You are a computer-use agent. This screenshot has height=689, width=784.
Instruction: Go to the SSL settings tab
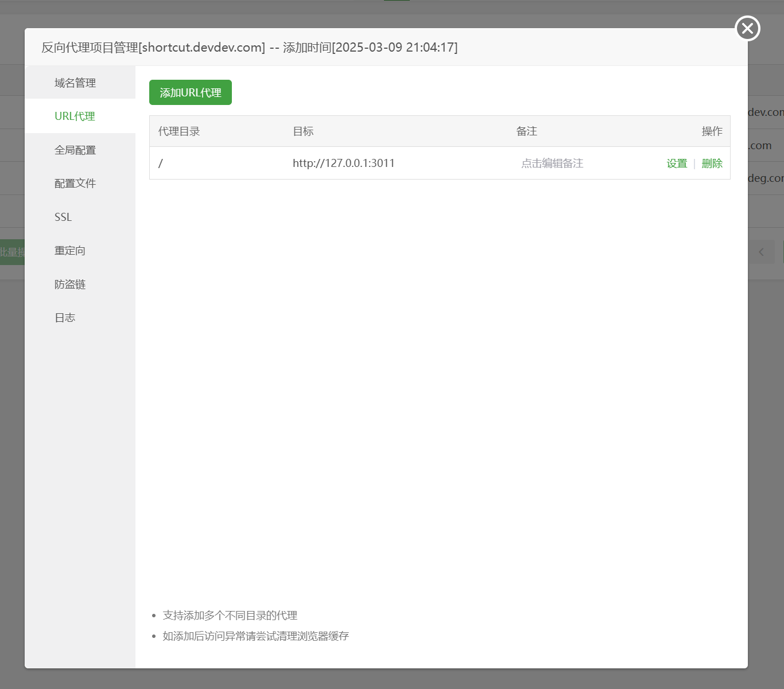tap(63, 217)
